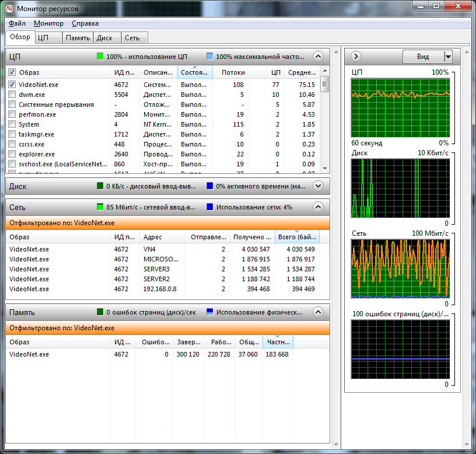This screenshot has height=454, width=476.
Task: Check the Системные прерывания checkbox
Action: 12,104
